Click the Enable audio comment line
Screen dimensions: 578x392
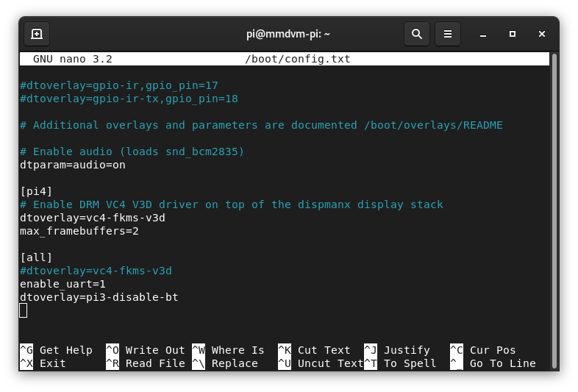[x=132, y=152]
